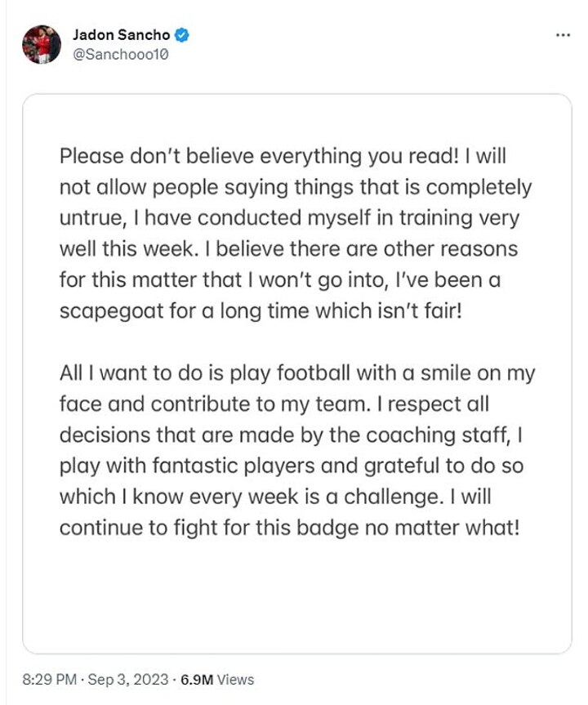Open Jadon Sancho's profile avatar picture
This screenshot has height=705, width=588.
tap(42, 44)
